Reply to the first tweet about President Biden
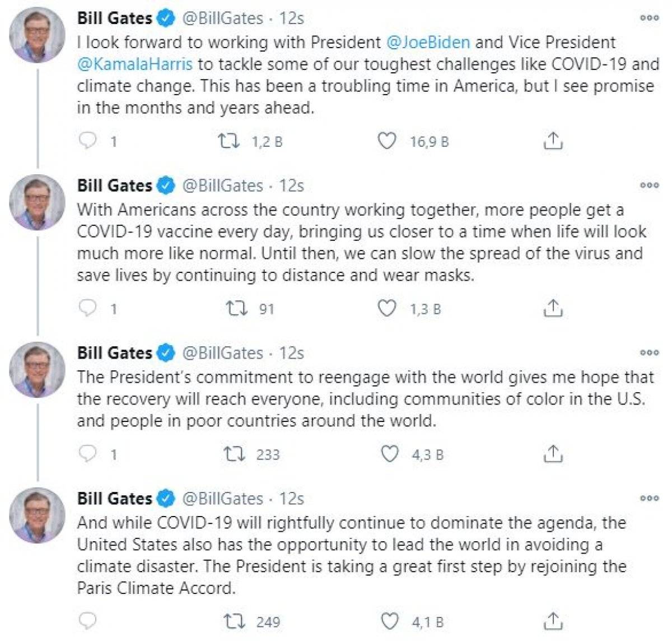This screenshot has height=641, width=672. pos(88,141)
